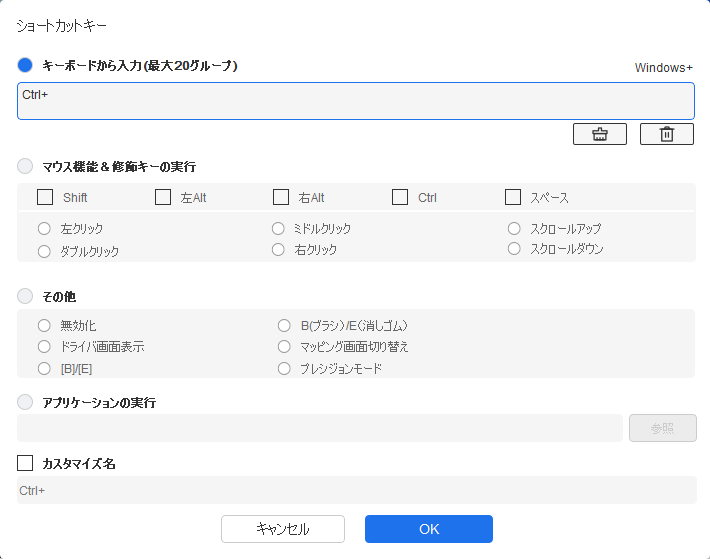Tick the 右Alt checkbox
Viewport: 710px width, 559px height.
click(x=281, y=197)
